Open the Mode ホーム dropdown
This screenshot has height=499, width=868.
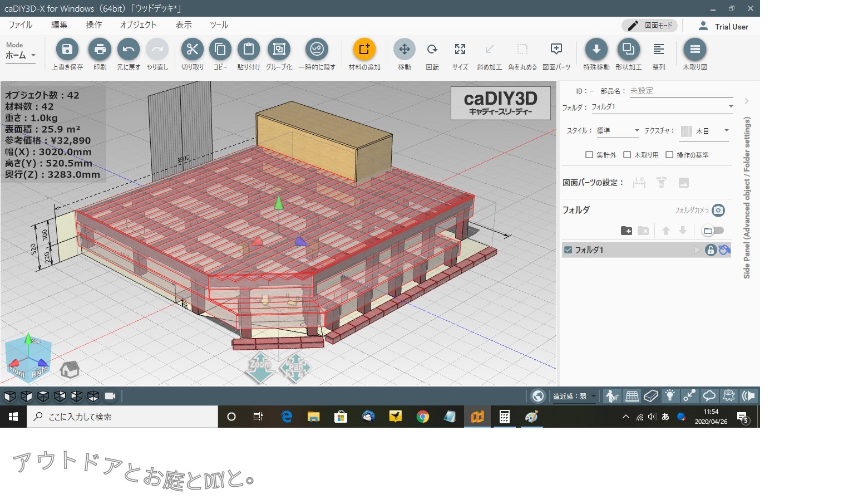pos(21,55)
